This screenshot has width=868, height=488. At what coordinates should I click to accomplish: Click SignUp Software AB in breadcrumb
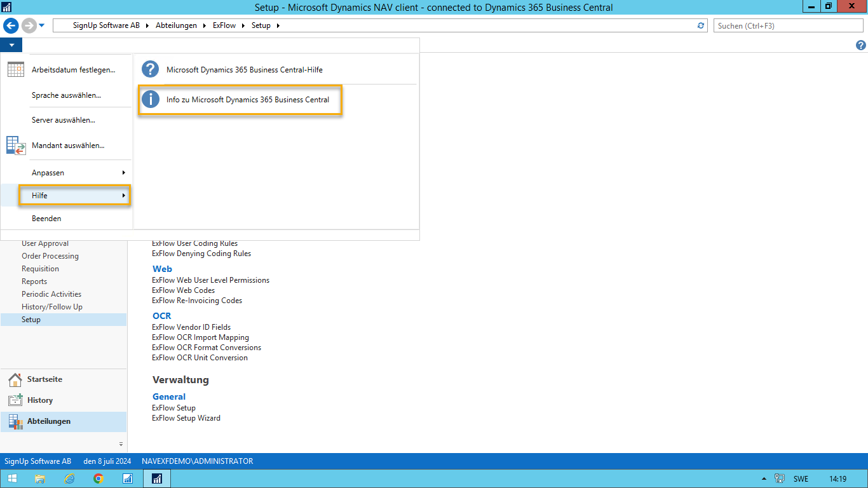[x=106, y=25]
